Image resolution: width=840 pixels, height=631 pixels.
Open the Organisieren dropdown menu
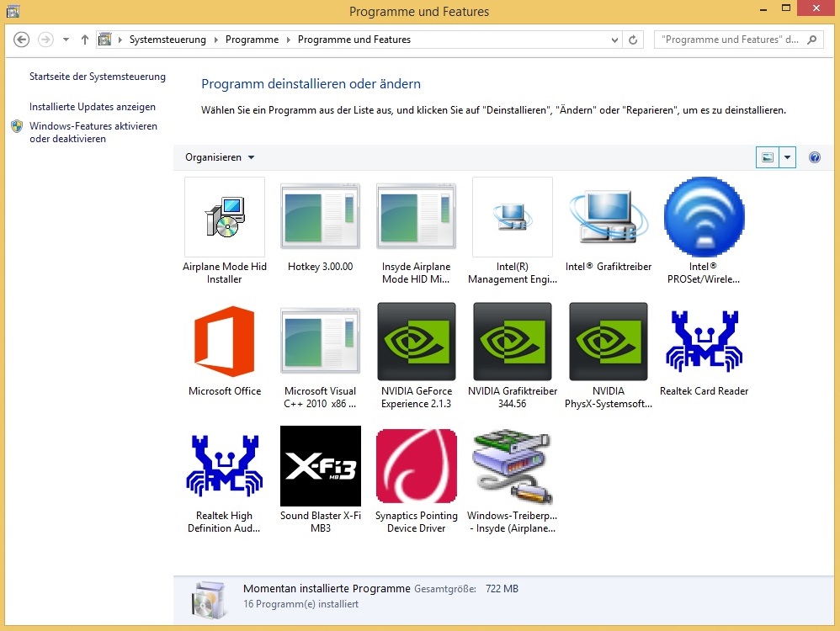tap(220, 157)
